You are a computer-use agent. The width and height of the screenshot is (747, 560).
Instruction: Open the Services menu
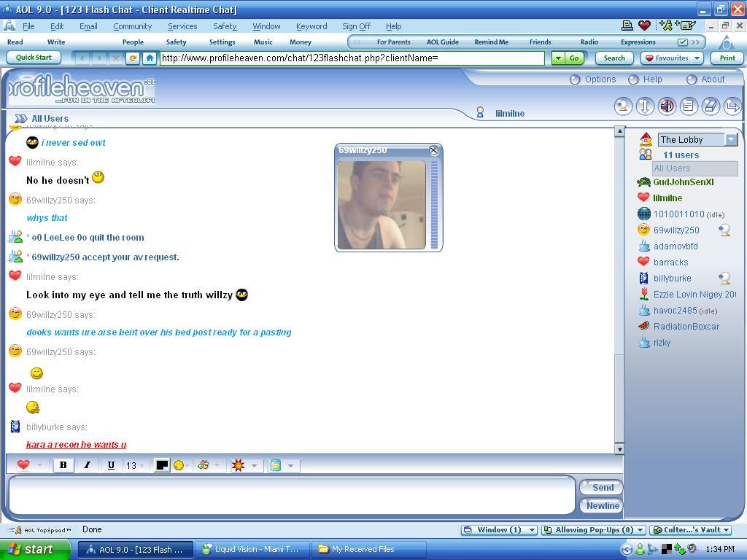[182, 26]
